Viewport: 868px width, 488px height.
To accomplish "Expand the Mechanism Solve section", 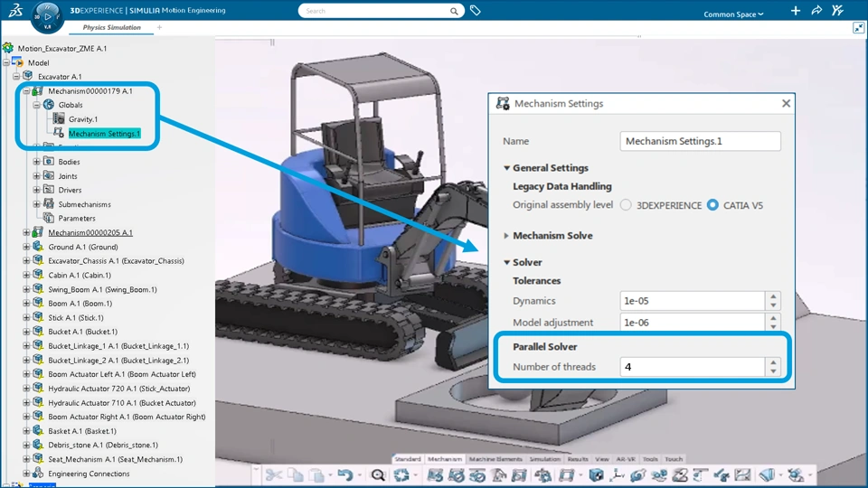I will [506, 236].
